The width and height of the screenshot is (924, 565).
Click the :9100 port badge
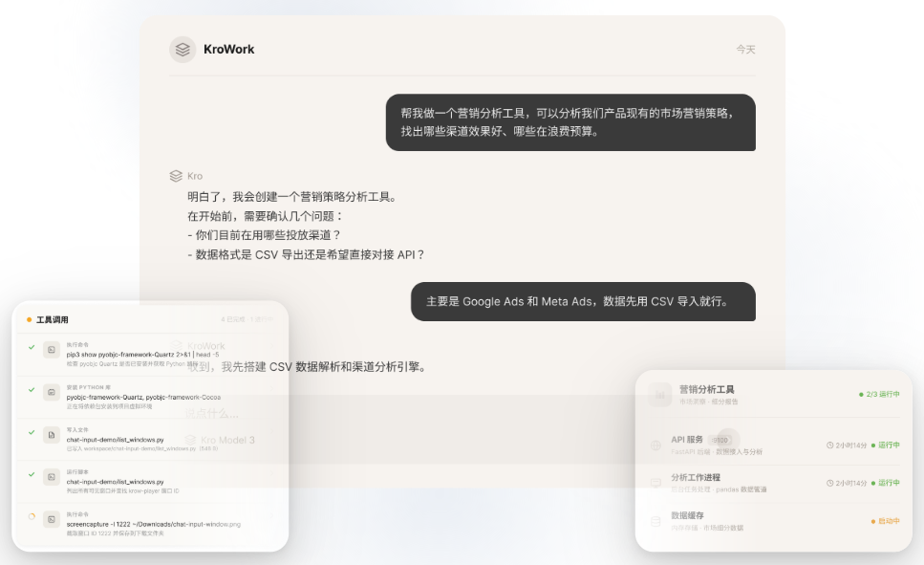click(720, 440)
